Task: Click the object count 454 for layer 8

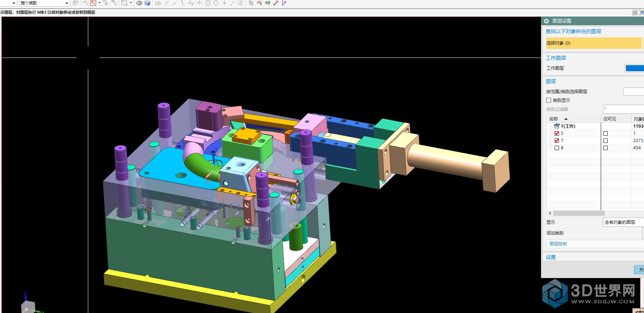Action: pyautogui.click(x=637, y=148)
